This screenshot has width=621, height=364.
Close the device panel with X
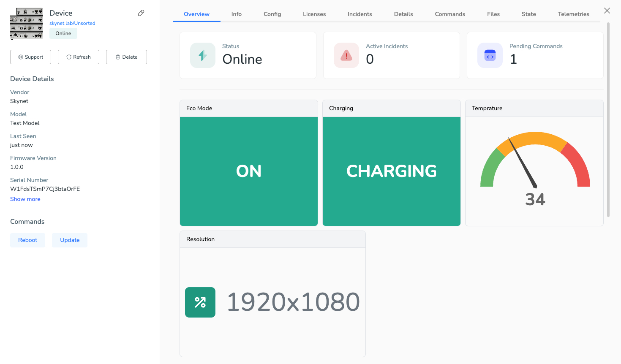[607, 11]
